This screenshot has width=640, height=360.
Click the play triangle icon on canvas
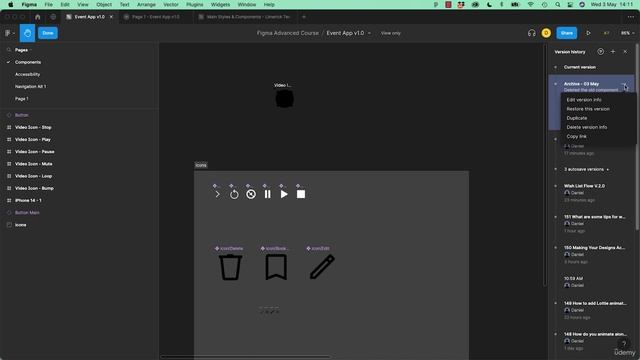[x=284, y=194]
